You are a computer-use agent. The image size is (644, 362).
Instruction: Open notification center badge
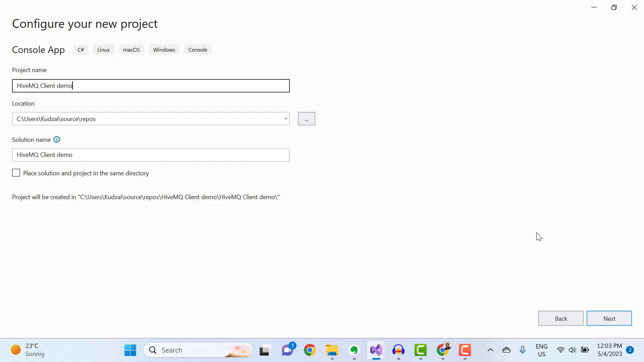(x=630, y=350)
